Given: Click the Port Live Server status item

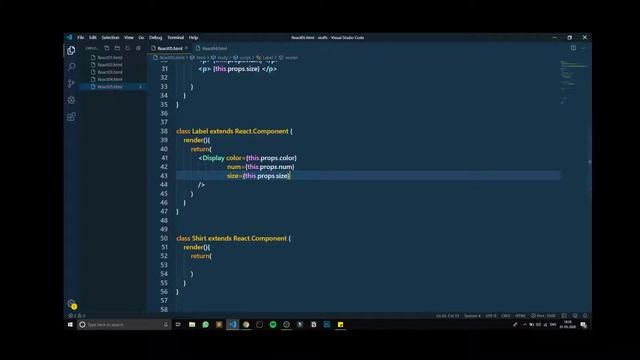Looking at the screenshot, I should (x=543, y=316).
